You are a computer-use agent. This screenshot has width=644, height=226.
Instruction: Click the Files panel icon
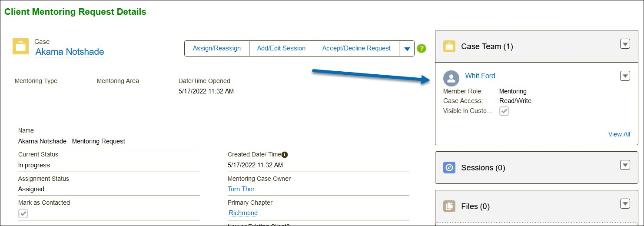point(449,206)
